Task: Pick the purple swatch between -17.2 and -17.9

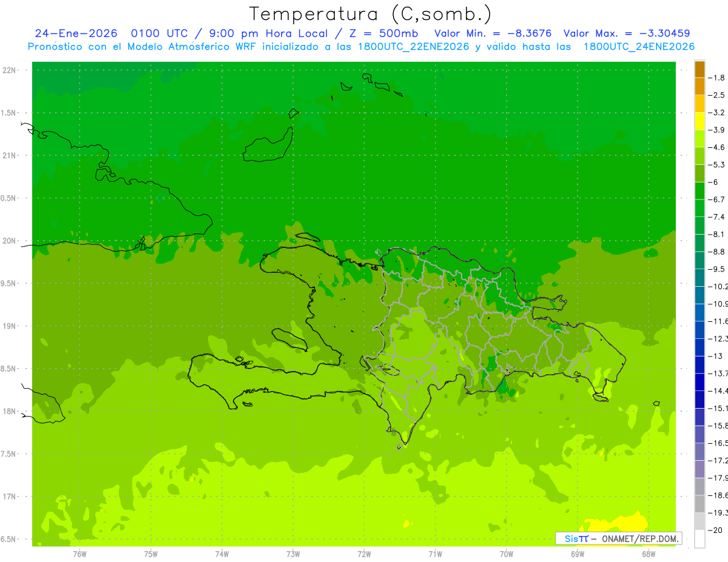Action: click(699, 469)
